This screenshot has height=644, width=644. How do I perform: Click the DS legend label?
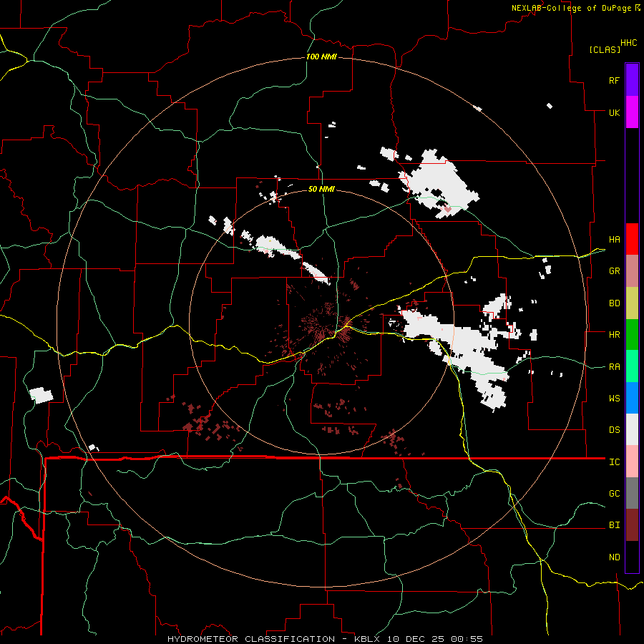tap(614, 430)
